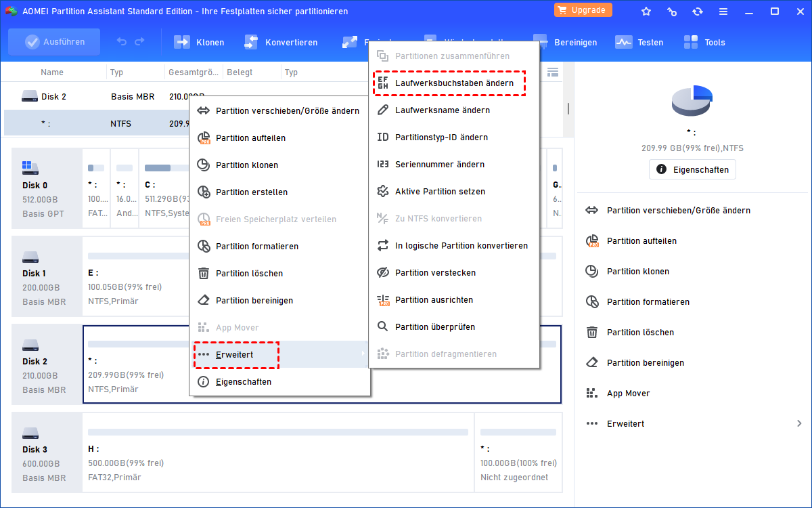Select the Disk 3 header block

(x=46, y=454)
